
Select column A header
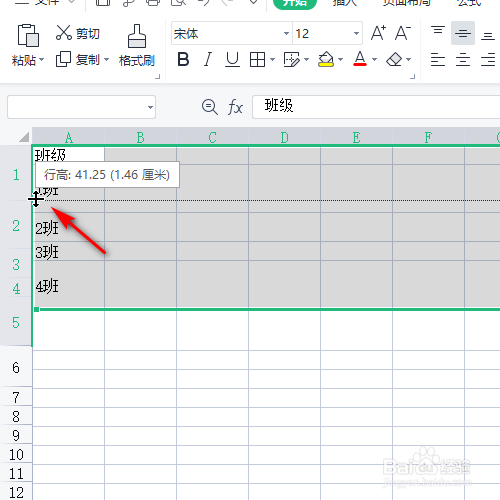point(69,137)
